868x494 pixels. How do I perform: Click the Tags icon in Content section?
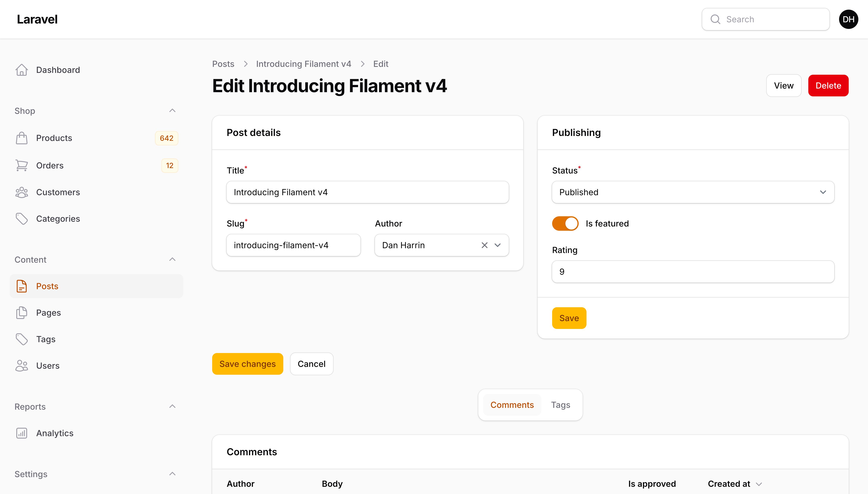pyautogui.click(x=22, y=339)
